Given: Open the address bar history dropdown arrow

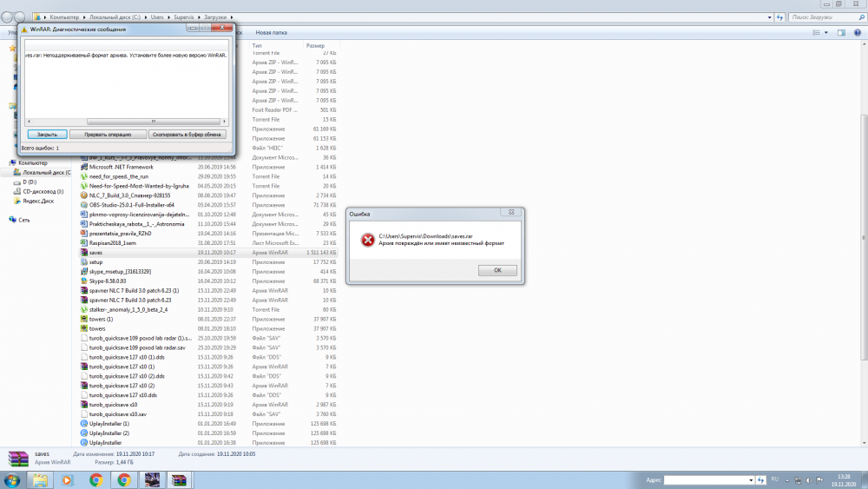Looking at the screenshot, I should 769,17.
